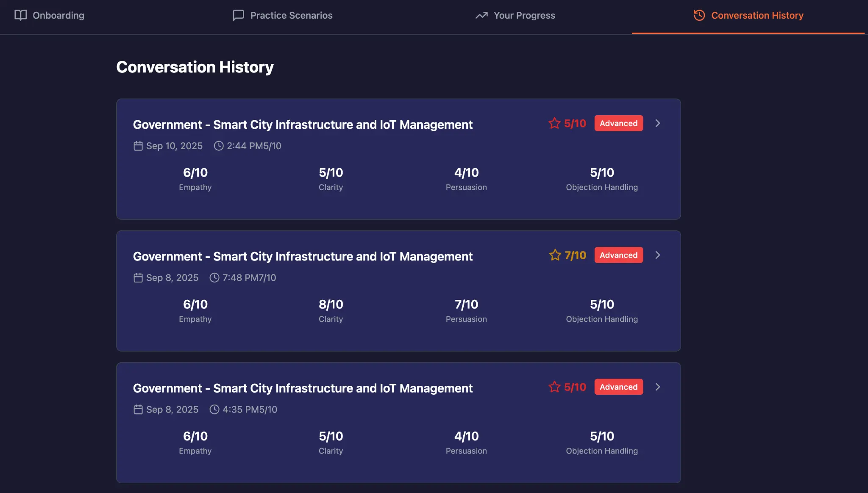
Task: Click the history clock icon beside Conversation History
Action: (698, 15)
